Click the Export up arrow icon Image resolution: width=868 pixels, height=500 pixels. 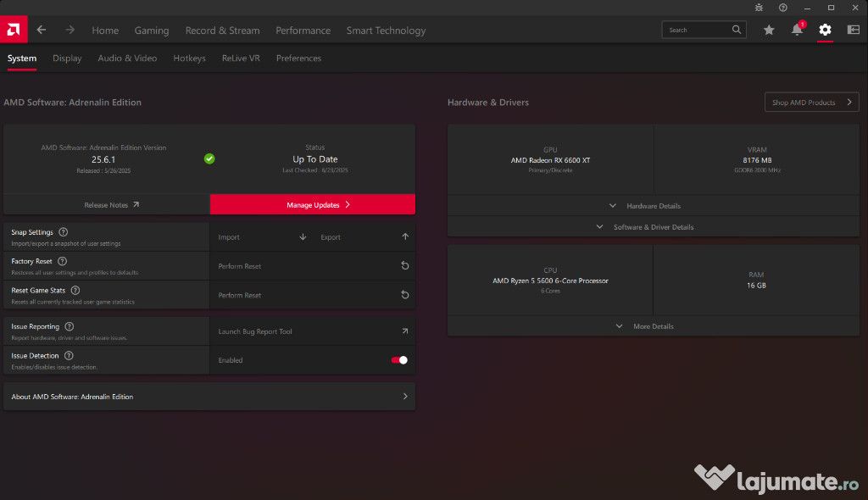[405, 237]
